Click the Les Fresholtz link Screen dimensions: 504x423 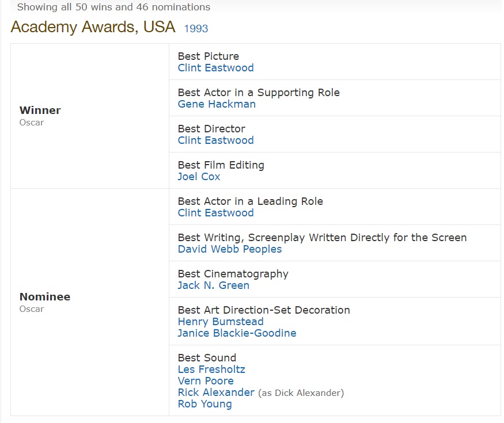click(x=211, y=369)
